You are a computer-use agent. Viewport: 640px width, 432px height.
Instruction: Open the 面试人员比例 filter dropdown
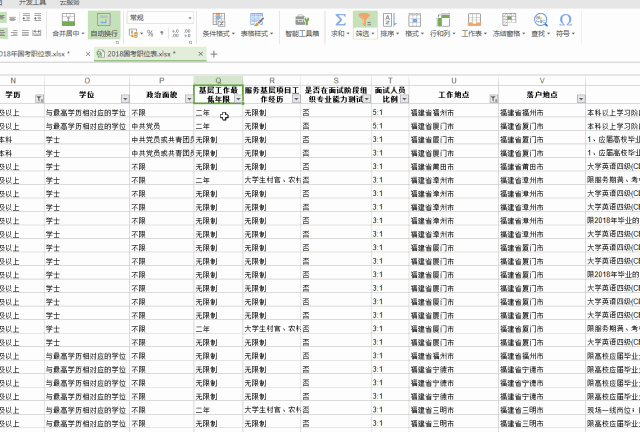click(x=404, y=99)
